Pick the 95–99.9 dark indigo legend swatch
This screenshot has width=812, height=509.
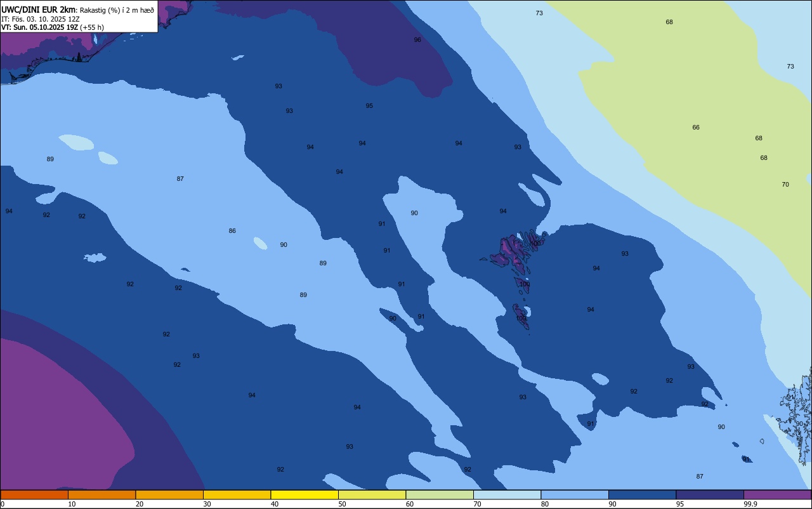coord(710,494)
